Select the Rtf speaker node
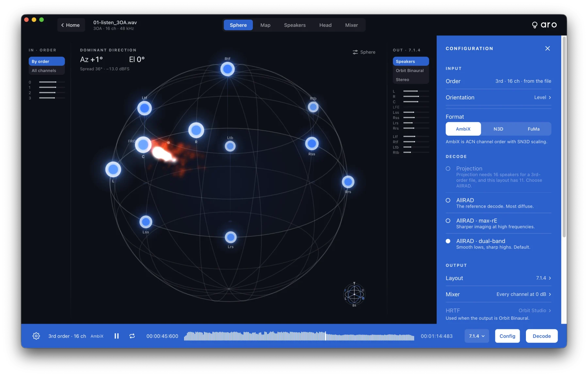 click(x=227, y=69)
